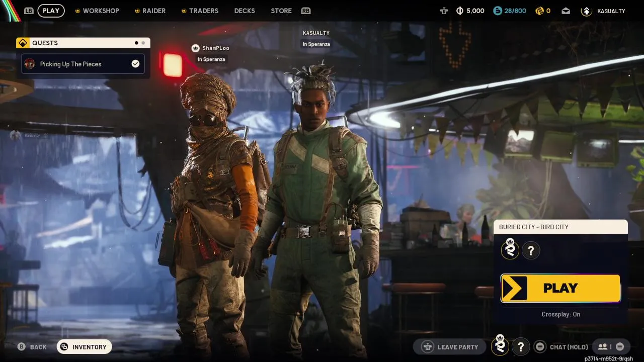Click ShamPLoo's "In Speranza" status tag
This screenshot has width=644, height=362.
[211, 59]
